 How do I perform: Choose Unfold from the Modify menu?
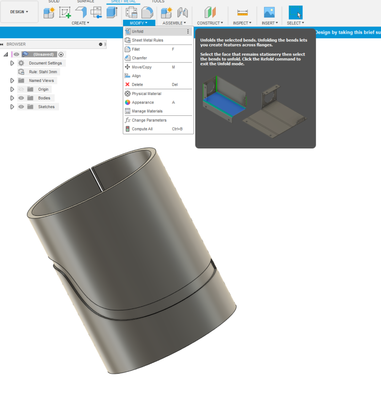(157, 31)
